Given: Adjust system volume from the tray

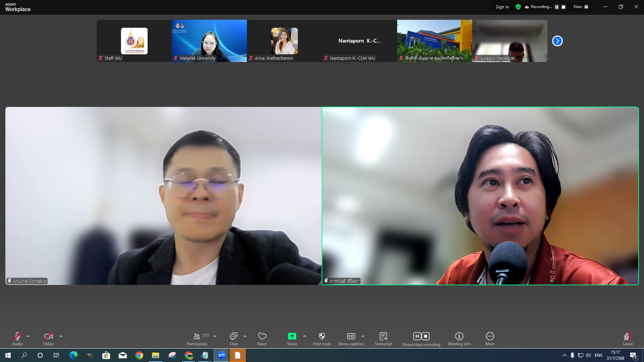Looking at the screenshot, I should pos(588,355).
